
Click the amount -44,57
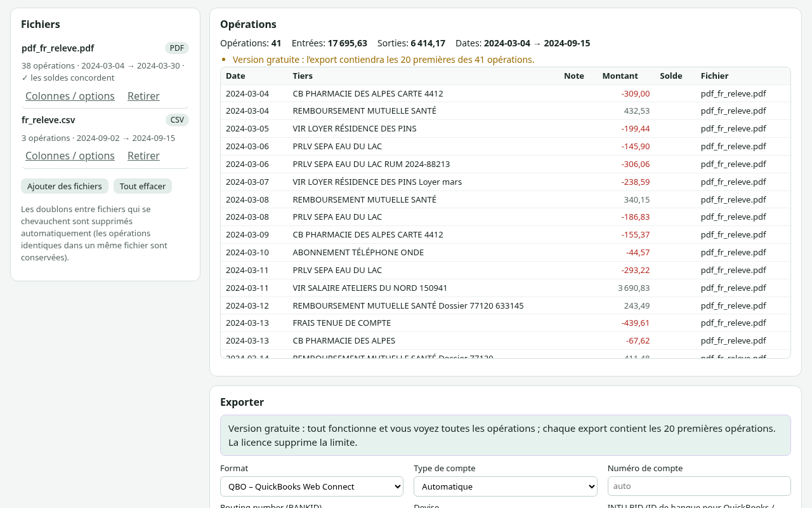(x=638, y=252)
